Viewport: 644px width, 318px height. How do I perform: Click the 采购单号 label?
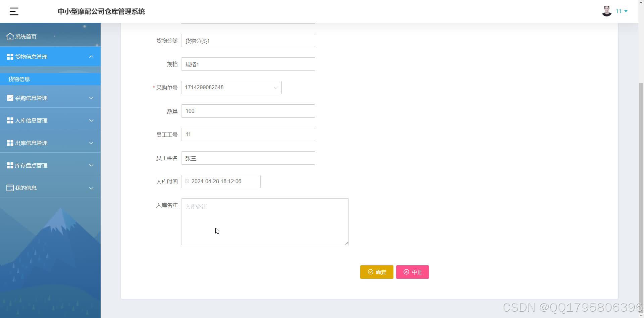pos(167,88)
